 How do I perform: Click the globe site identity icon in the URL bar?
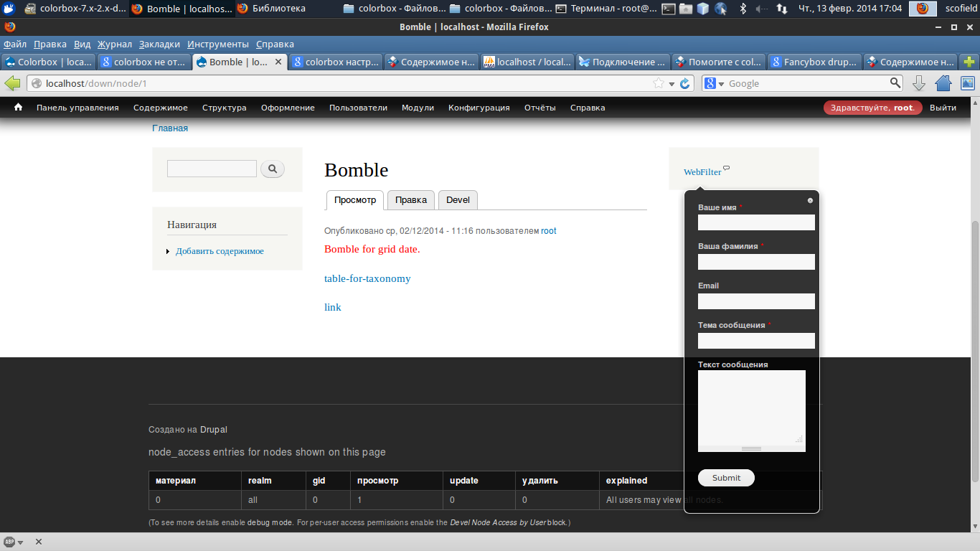pos(37,83)
